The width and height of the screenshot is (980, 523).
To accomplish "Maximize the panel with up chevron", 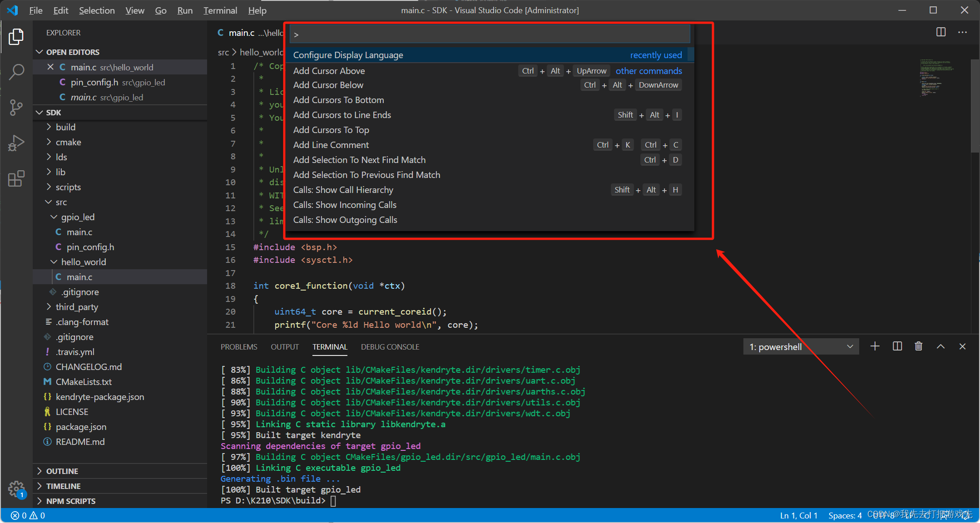I will [940, 346].
